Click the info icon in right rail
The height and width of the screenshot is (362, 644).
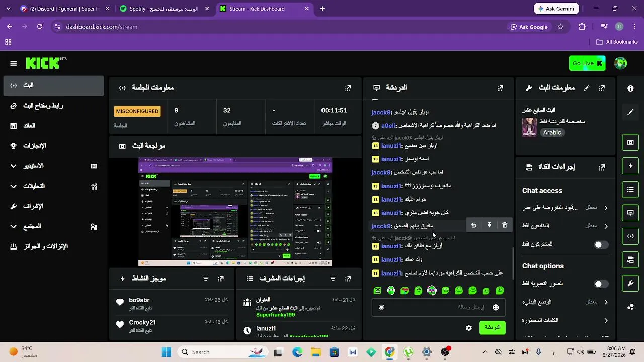(x=630, y=88)
